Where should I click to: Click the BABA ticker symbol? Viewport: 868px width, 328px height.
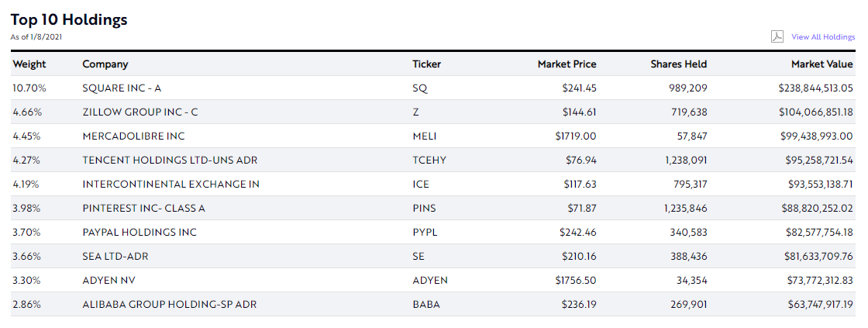point(426,305)
